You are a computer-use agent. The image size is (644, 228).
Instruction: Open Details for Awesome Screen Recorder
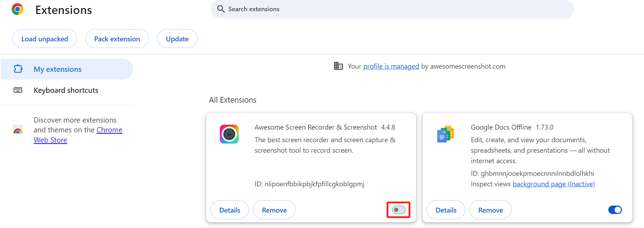(x=230, y=210)
